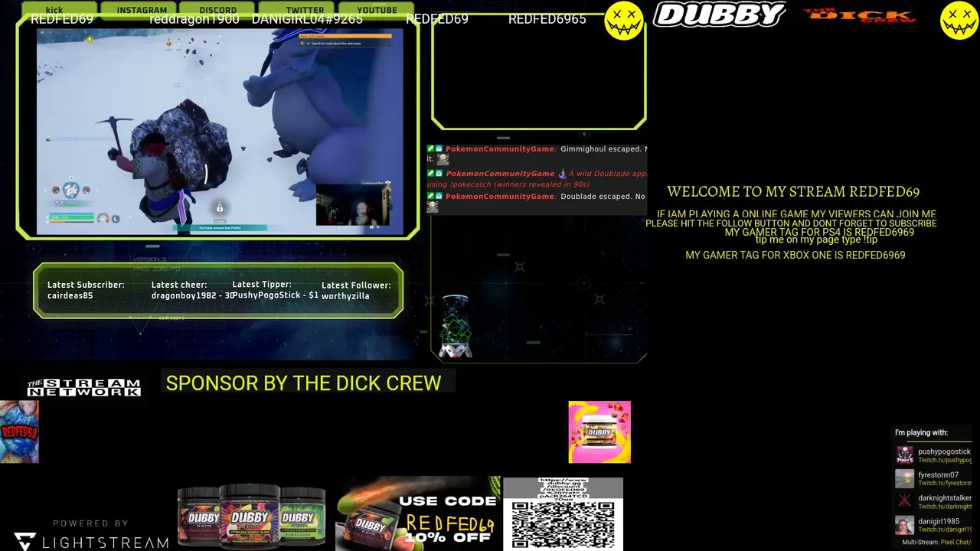Click the webcam feed inside the game view

pyautogui.click(x=353, y=205)
